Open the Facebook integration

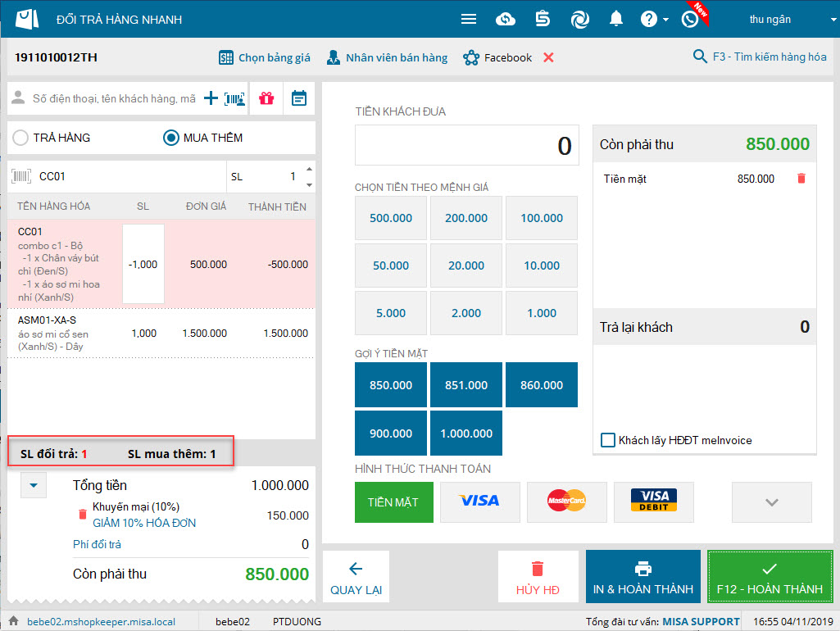(x=497, y=57)
